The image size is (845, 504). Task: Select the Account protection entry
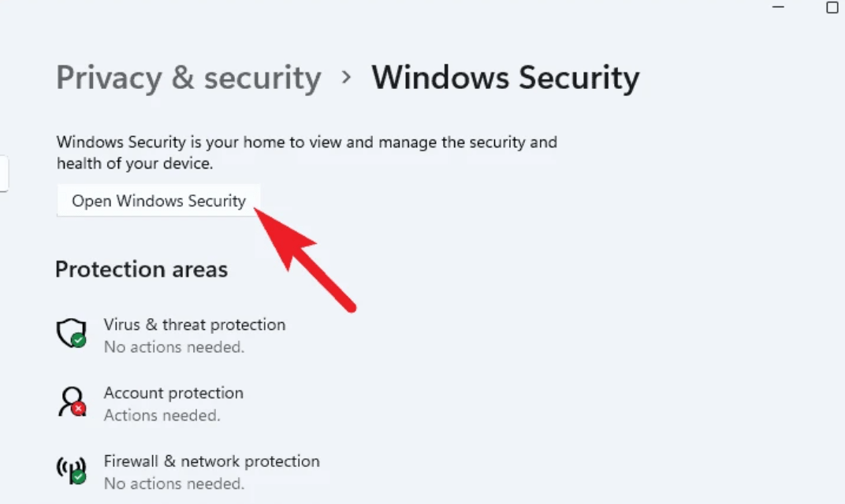pos(173,393)
